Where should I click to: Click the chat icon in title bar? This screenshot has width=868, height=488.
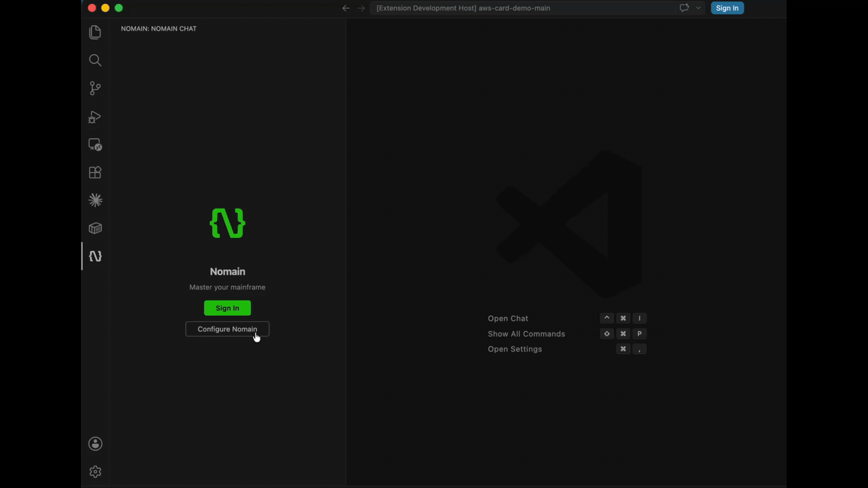(684, 8)
